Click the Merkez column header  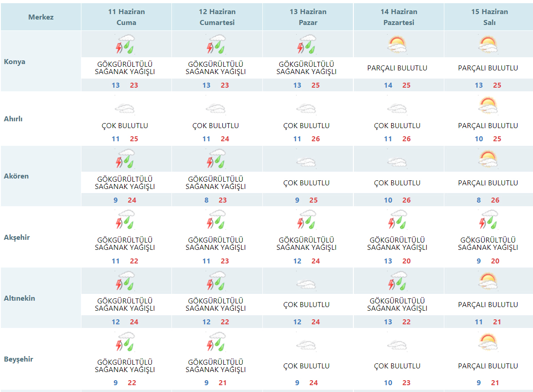click(41, 17)
